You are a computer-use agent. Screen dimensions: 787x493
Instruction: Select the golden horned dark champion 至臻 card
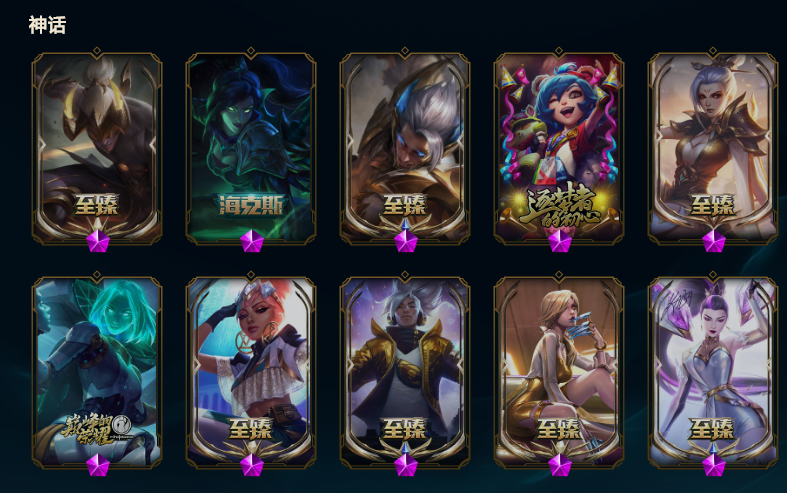pos(97,147)
